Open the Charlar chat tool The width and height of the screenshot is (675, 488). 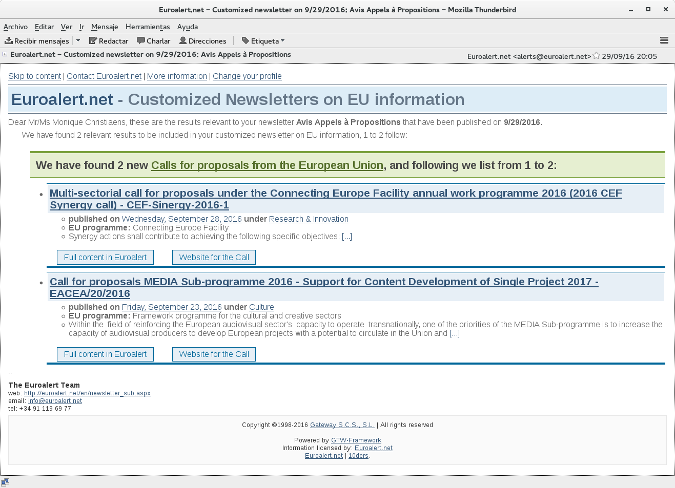154,41
